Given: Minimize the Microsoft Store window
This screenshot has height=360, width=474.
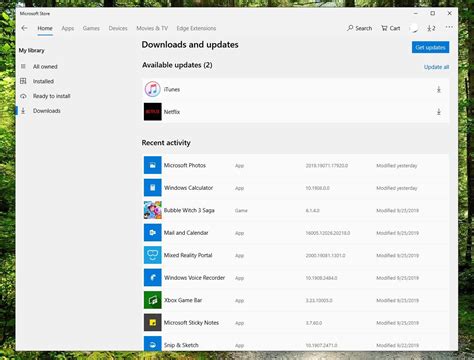Looking at the screenshot, I should [416, 13].
